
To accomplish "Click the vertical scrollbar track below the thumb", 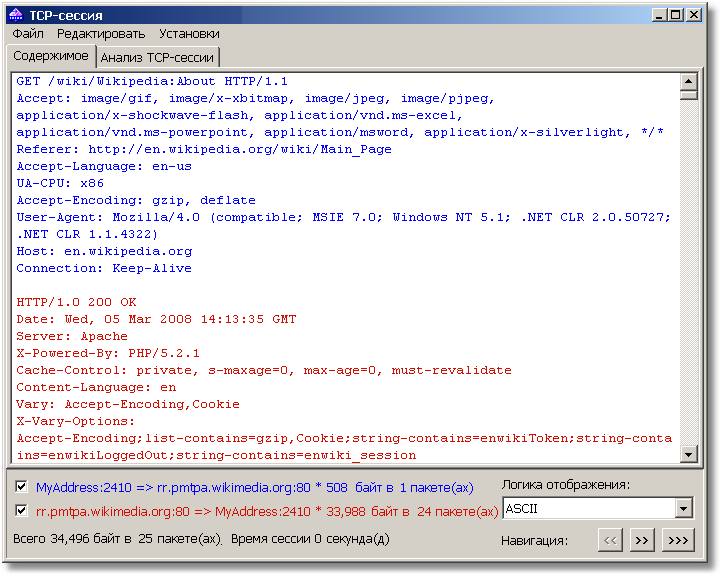I will 688,273.
